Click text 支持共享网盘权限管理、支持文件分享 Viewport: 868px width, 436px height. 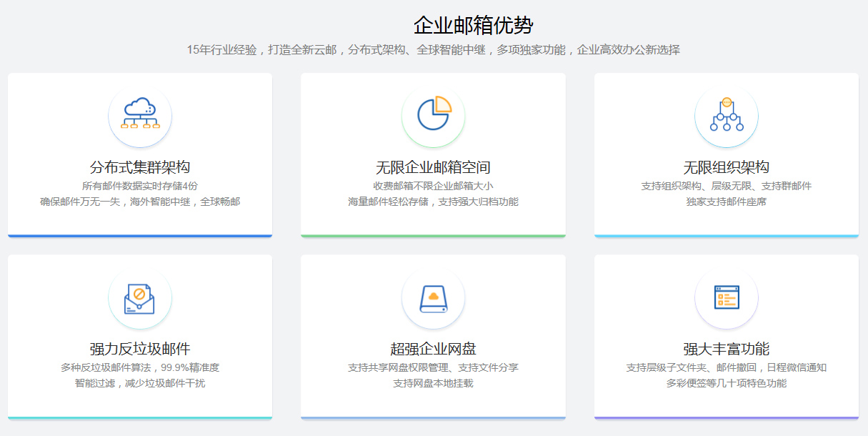[434, 367]
